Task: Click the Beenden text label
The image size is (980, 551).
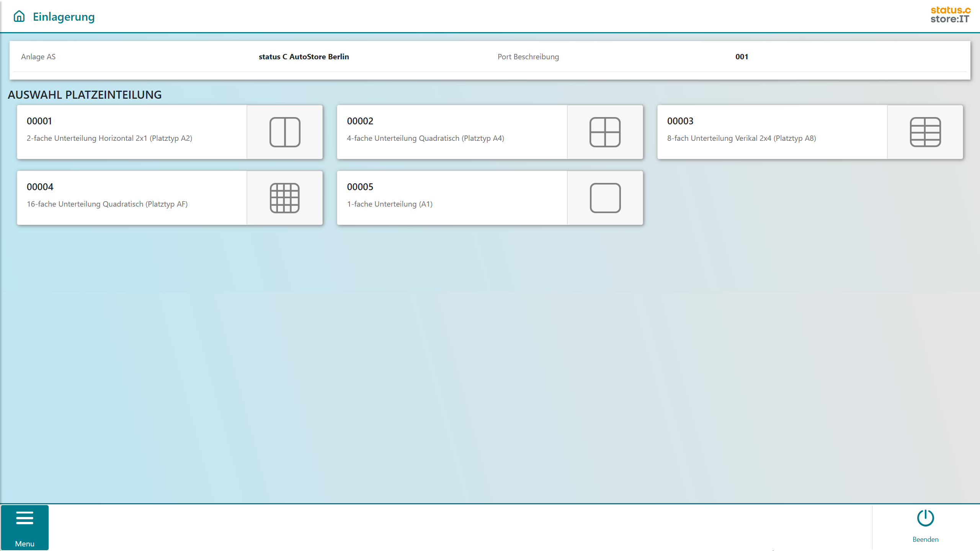Action: click(x=925, y=540)
